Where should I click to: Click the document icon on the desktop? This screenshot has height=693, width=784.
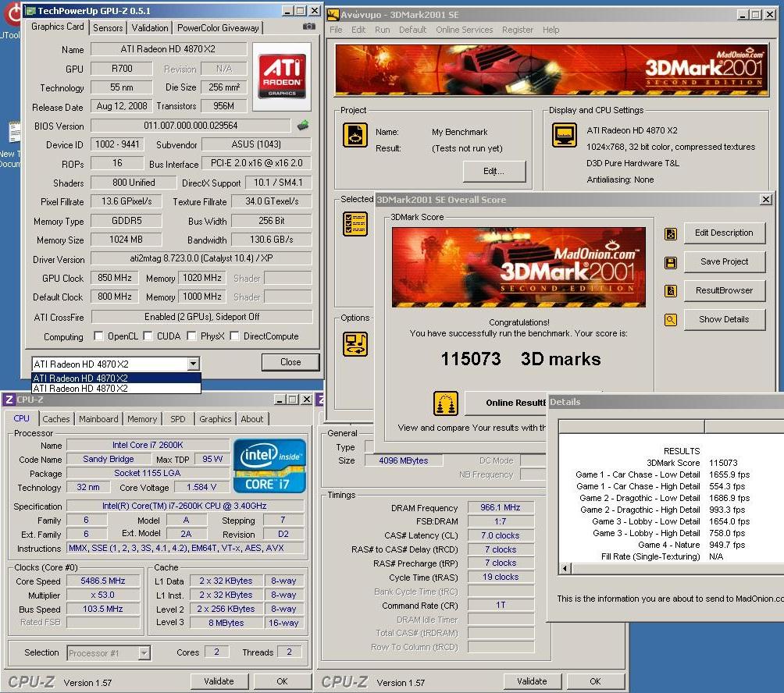pyautogui.click(x=15, y=132)
